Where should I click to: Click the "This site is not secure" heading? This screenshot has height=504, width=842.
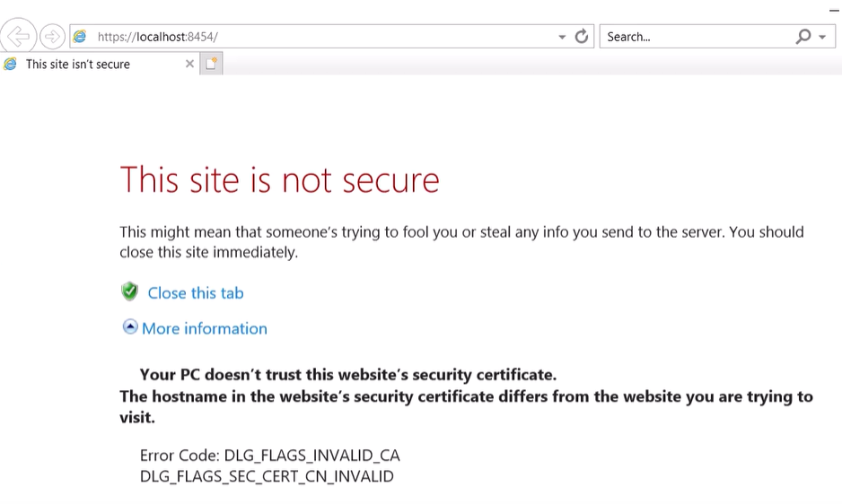279,179
